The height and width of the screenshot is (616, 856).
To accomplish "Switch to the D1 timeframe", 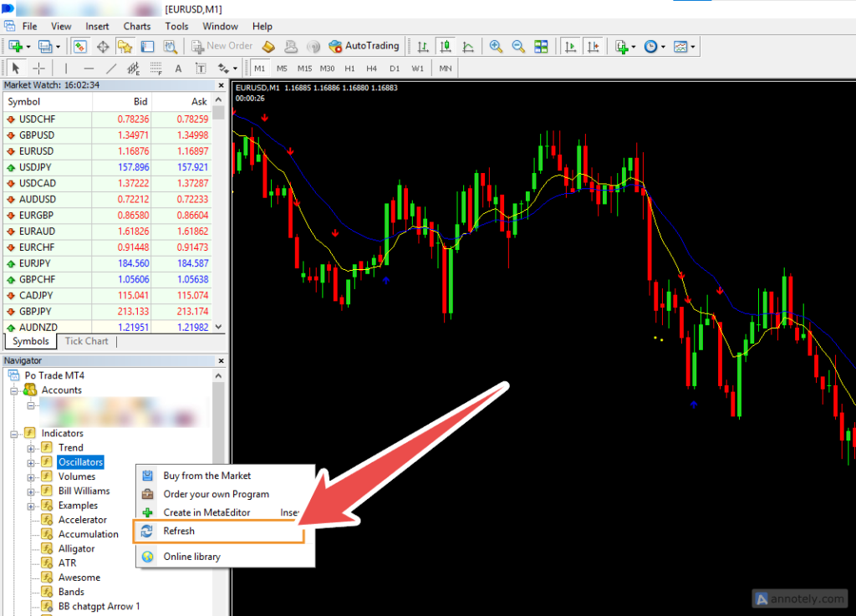I will click(395, 69).
